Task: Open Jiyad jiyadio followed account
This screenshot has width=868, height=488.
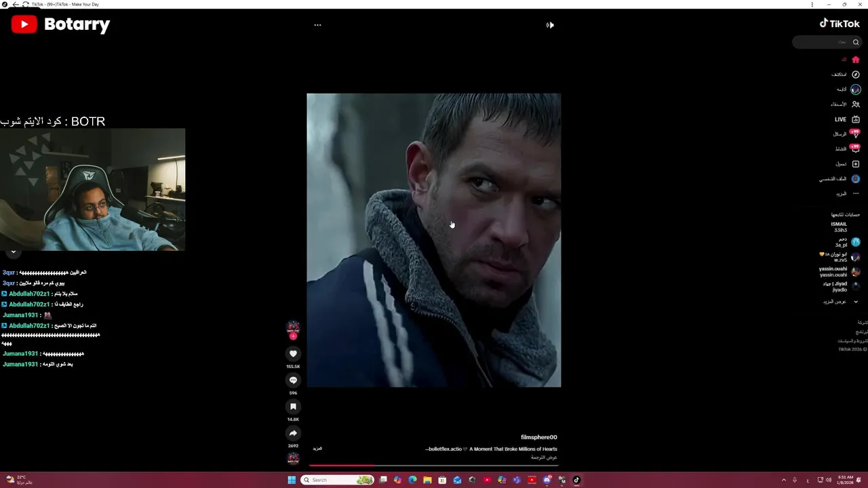Action: click(841, 287)
